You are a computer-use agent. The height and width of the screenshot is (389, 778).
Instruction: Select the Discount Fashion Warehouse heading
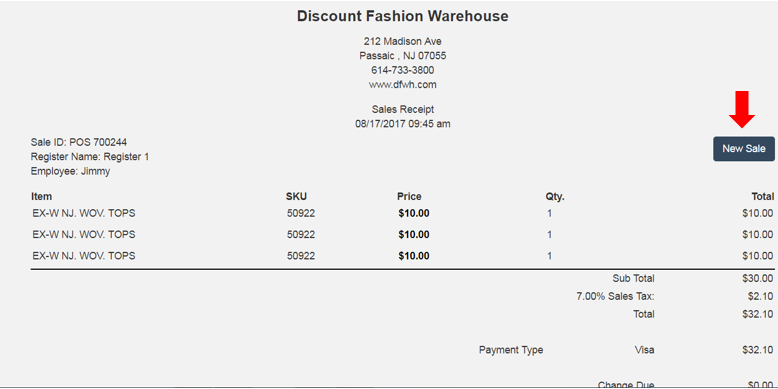[402, 16]
